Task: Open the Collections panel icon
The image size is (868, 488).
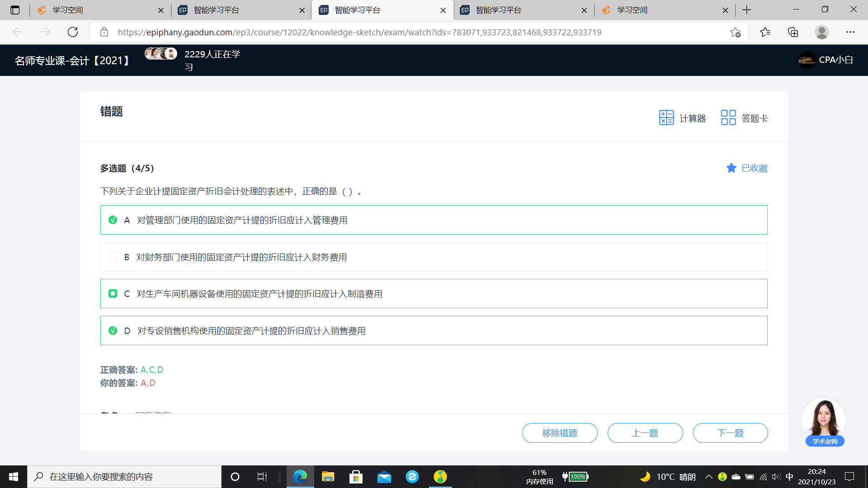Action: tap(793, 32)
